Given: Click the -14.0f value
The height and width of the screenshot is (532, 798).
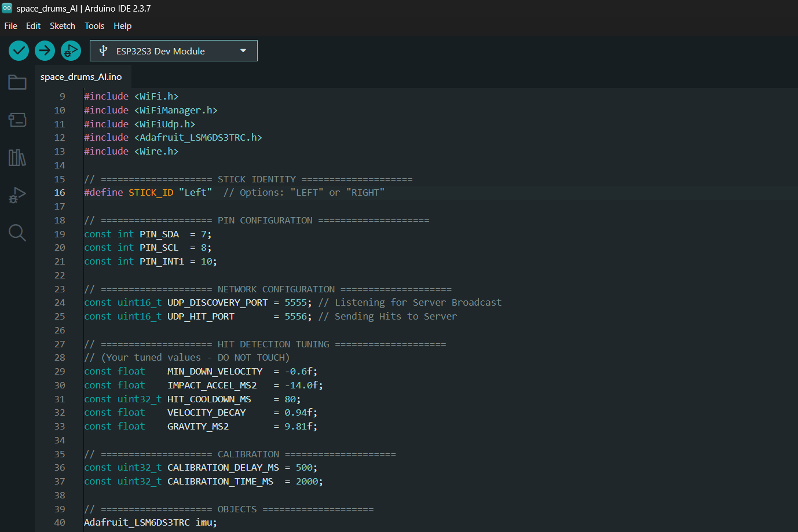Looking at the screenshot, I should click(301, 386).
